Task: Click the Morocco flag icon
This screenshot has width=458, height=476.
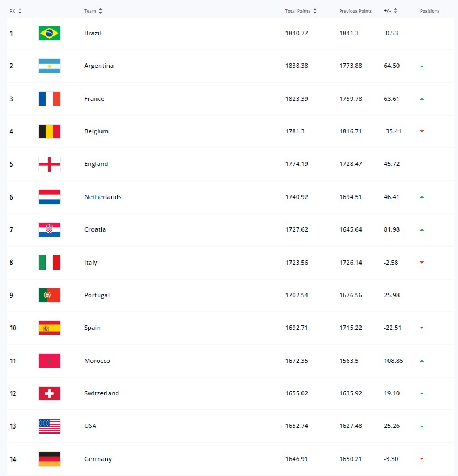Action: (49, 361)
